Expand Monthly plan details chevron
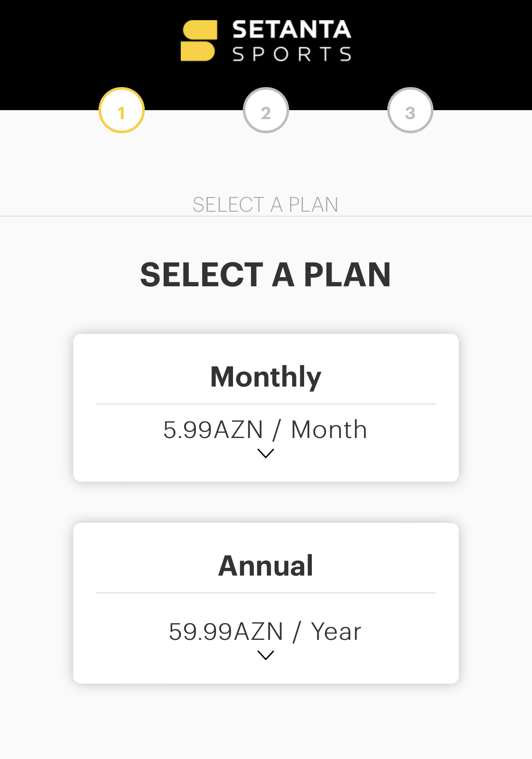Screen dimensions: 532x759 (266, 453)
